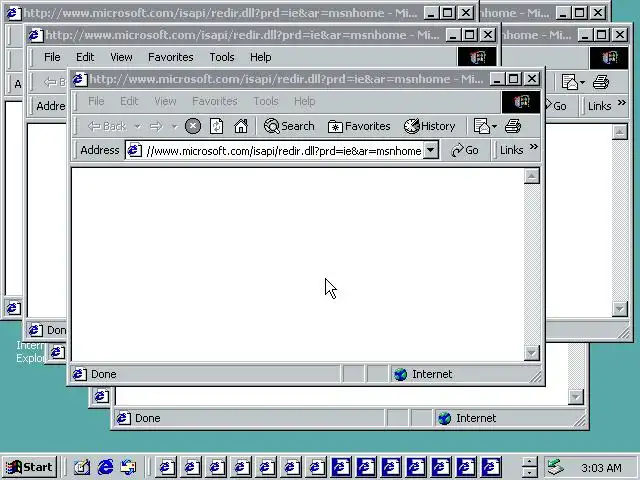Click Show Desktop quick launch icon

(x=82, y=467)
